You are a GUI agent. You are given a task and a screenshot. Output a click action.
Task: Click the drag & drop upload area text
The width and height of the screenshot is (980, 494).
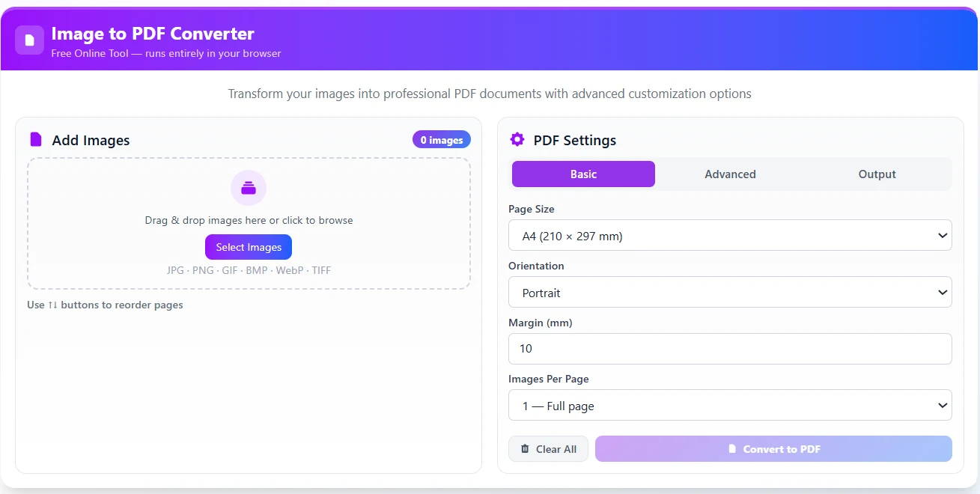point(249,220)
